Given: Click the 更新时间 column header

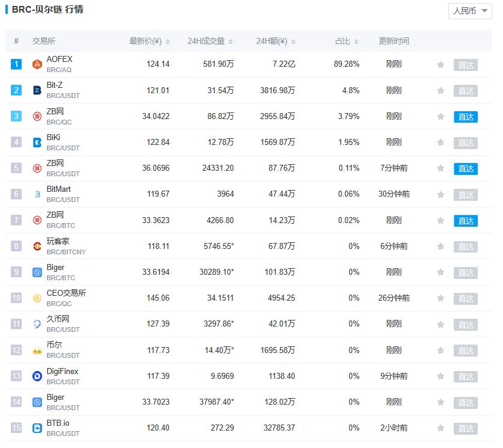Looking at the screenshot, I should click(394, 41).
